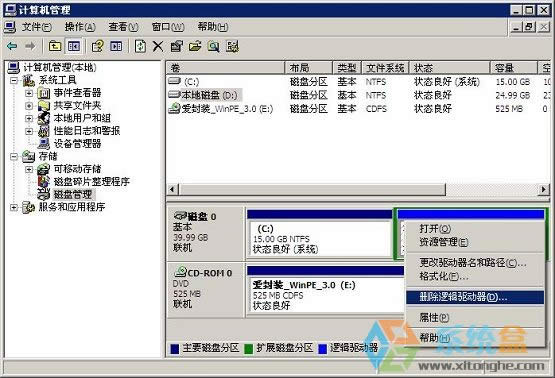Click the 扩展磁盘分区 green legend swatch
555x378 pixels.
[248, 349]
